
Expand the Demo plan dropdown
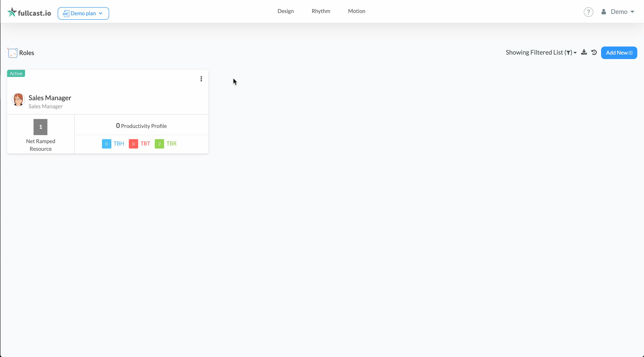click(x=83, y=13)
